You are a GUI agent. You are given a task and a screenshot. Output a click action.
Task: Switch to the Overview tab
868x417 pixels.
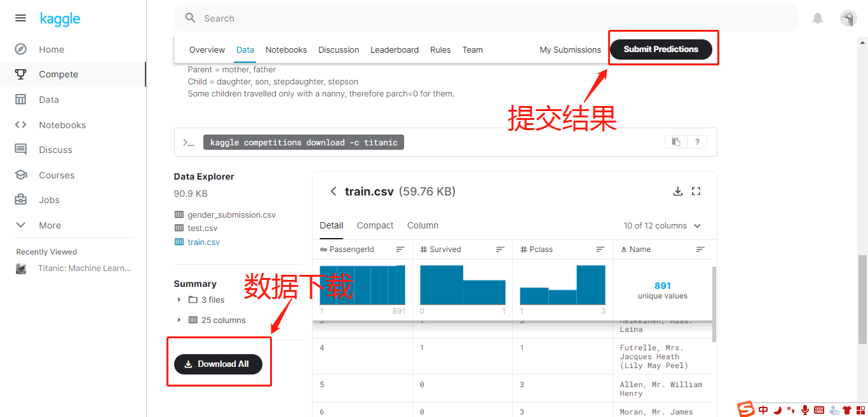coord(207,50)
